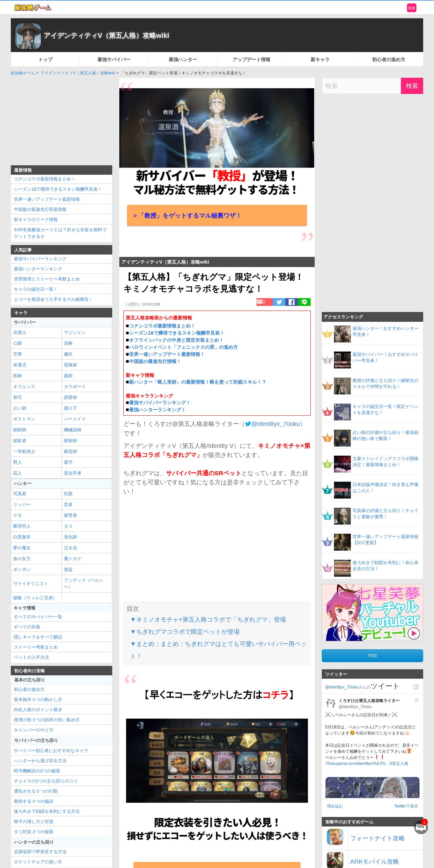Open 新キャラ navigation tab
This screenshot has height=868, width=434.
[320, 59]
